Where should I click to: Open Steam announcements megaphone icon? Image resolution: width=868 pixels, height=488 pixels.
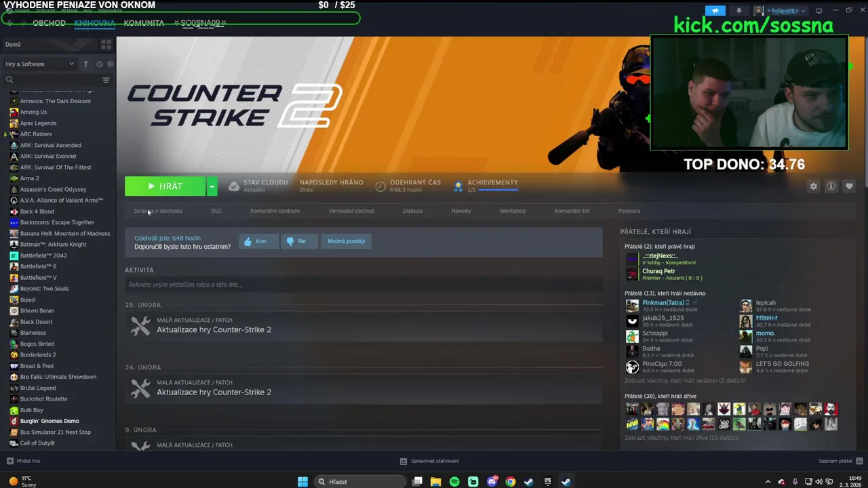click(715, 11)
